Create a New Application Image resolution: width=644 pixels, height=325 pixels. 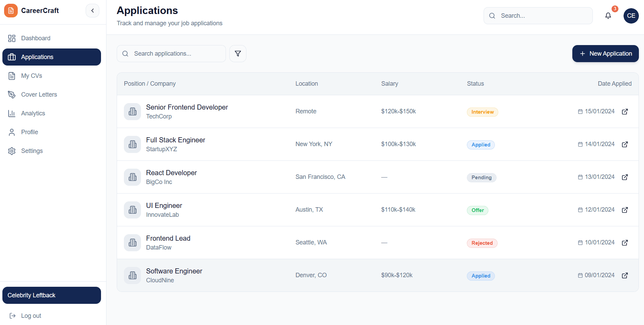(605, 54)
